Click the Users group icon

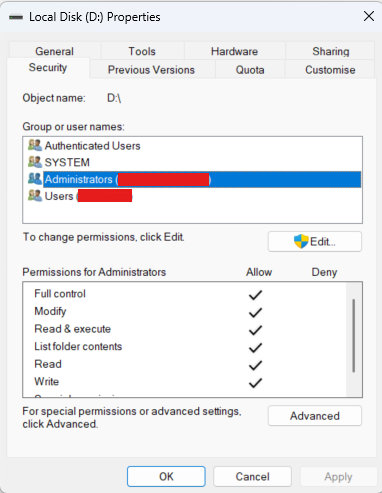click(x=35, y=196)
